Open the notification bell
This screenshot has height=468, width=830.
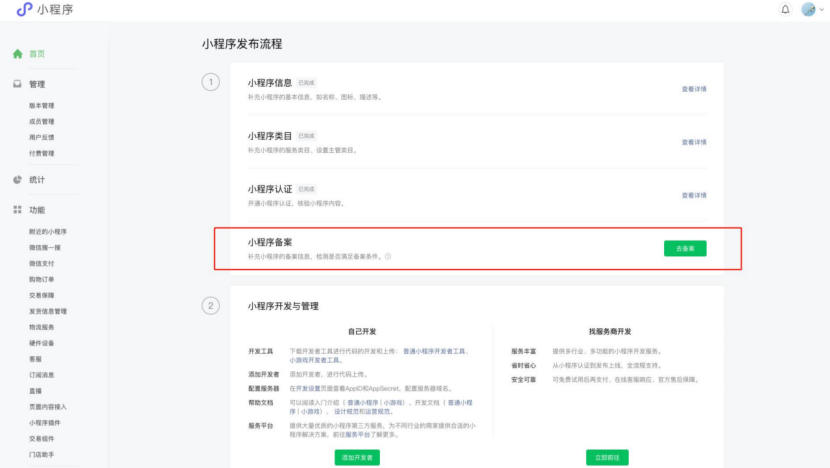785,10
